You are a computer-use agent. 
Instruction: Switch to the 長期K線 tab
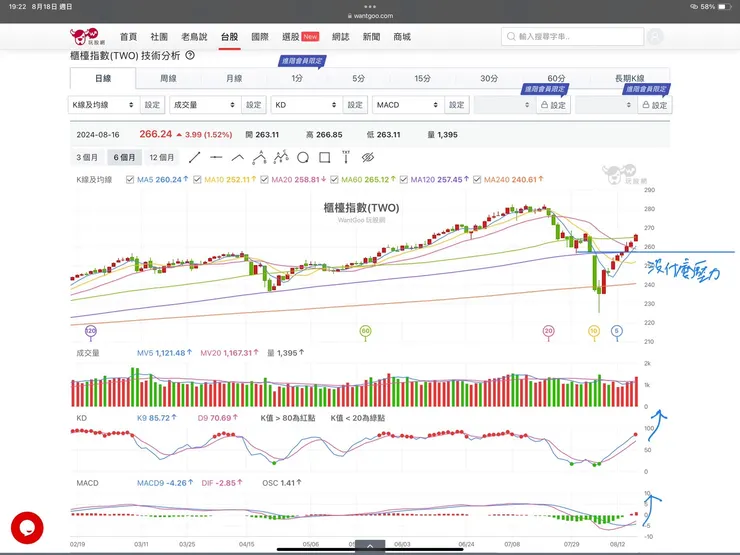[x=630, y=78]
